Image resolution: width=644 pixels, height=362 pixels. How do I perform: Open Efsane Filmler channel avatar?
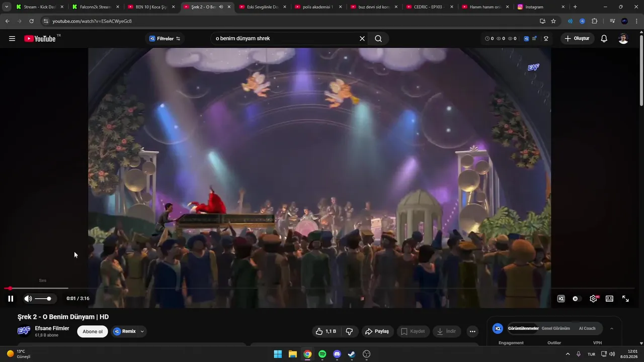coord(24,331)
